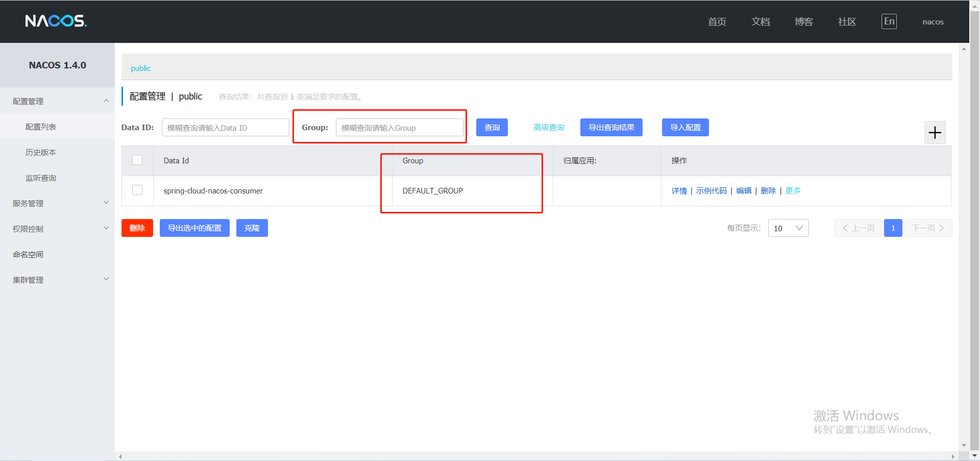Expand the 集群管理 sidebar section

coord(57,280)
